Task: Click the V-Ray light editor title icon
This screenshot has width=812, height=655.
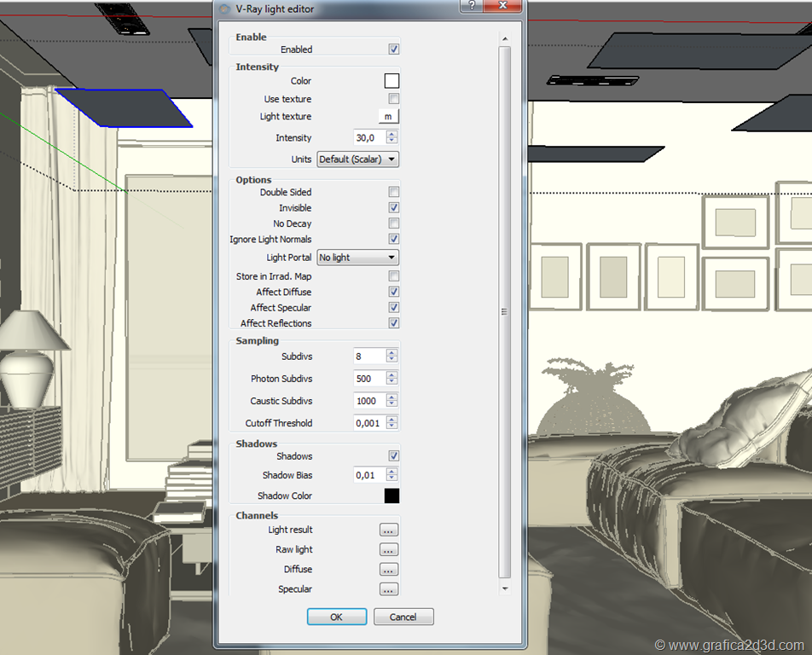Action: click(x=224, y=9)
